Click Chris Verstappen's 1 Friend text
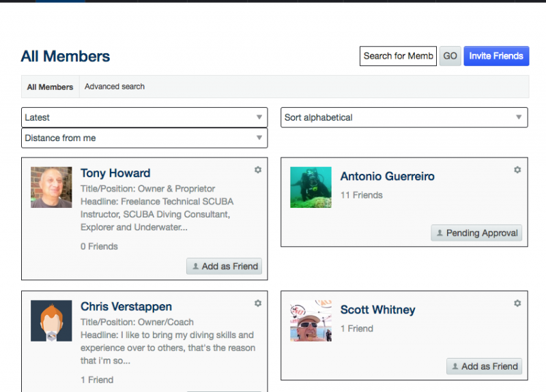This screenshot has width=546, height=392. click(97, 380)
